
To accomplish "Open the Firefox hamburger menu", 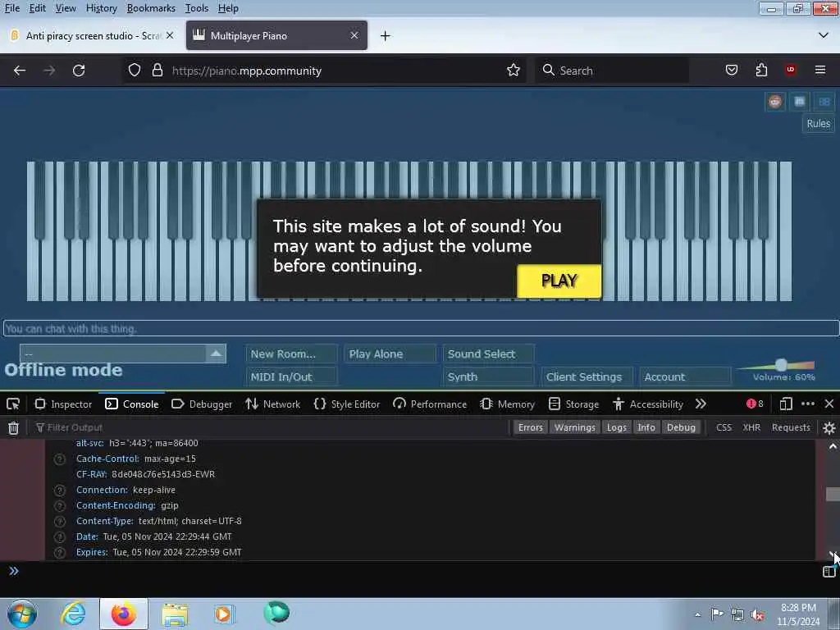I will point(819,71).
